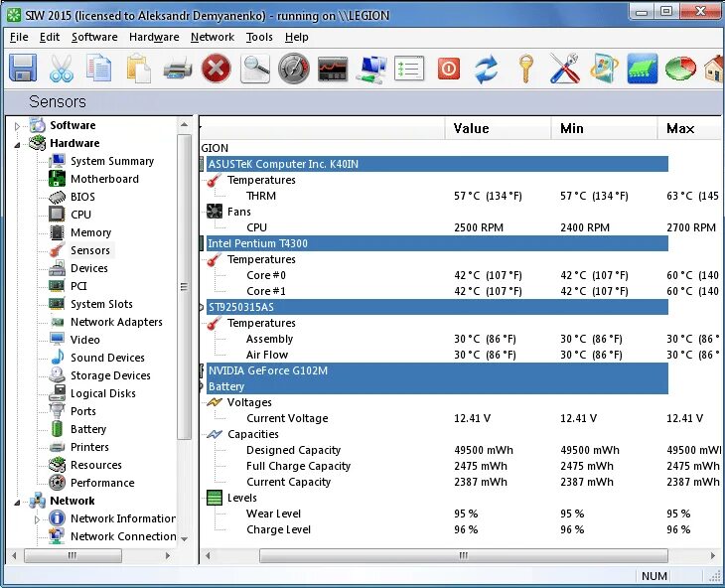Select the Intel Pentium T4300 row

click(x=437, y=243)
